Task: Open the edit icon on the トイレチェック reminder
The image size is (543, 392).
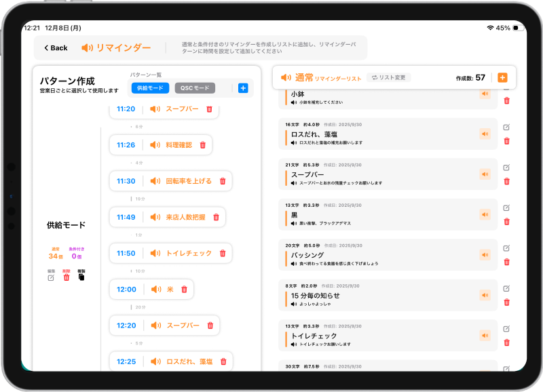Action: click(507, 327)
